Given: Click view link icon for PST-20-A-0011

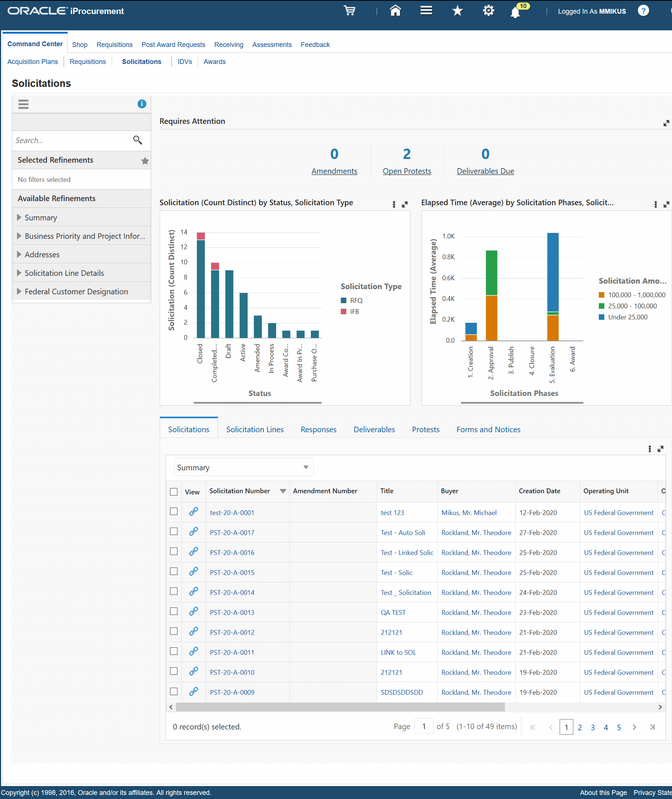Looking at the screenshot, I should pos(194,651).
